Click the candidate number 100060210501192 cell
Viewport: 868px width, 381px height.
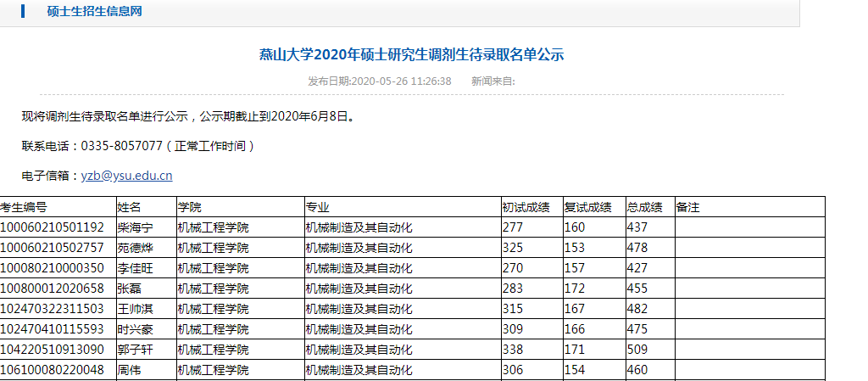(52, 227)
